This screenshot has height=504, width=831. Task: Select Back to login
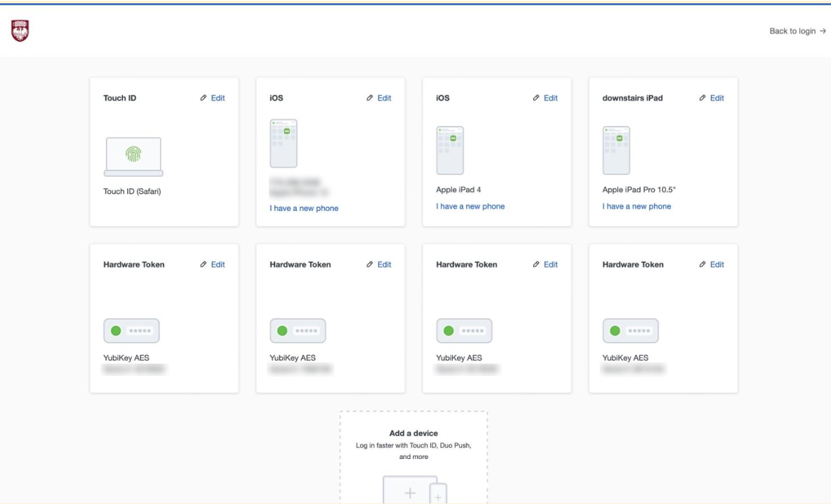tap(796, 31)
